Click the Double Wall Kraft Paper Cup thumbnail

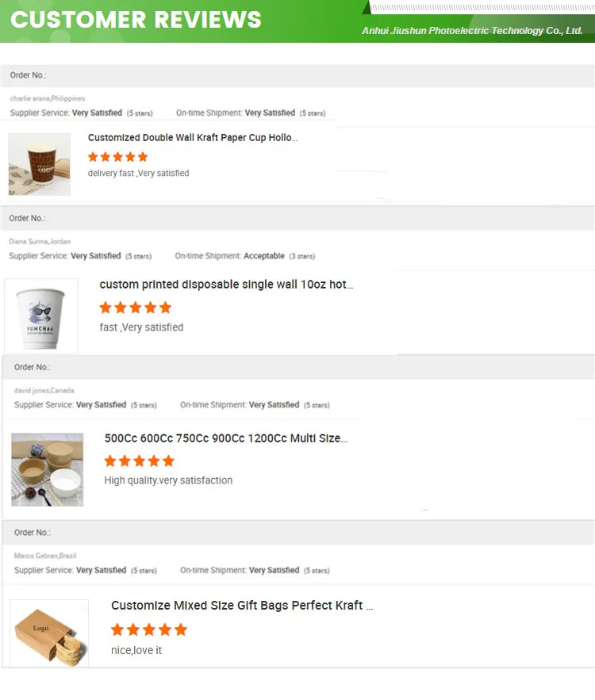pyautogui.click(x=40, y=164)
